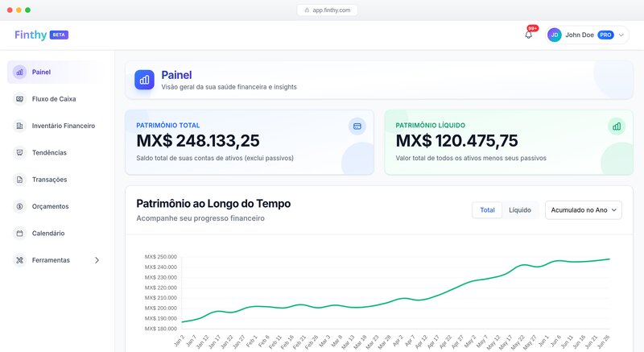The height and width of the screenshot is (352, 644).
Task: Click the MX$ 250.000 axis label
Action: coord(160,257)
